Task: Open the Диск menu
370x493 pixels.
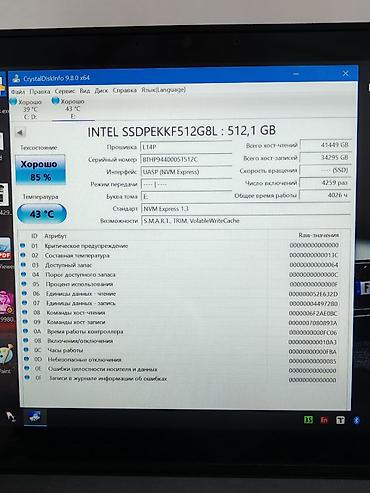Action: coord(101,90)
